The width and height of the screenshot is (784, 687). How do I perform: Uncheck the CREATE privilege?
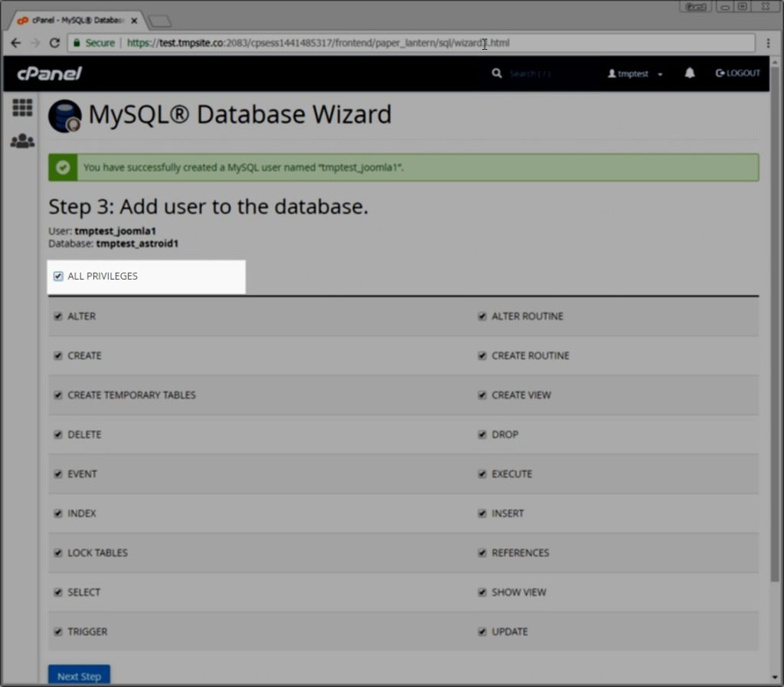point(58,356)
